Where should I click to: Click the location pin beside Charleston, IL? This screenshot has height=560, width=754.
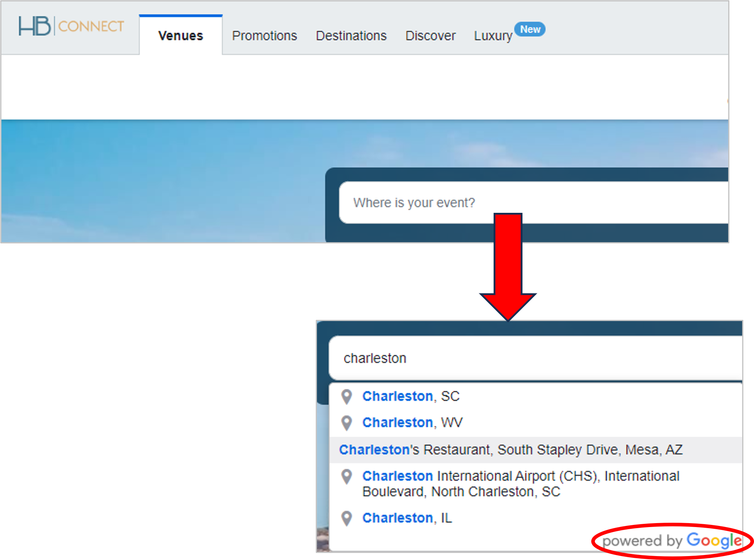point(347,518)
